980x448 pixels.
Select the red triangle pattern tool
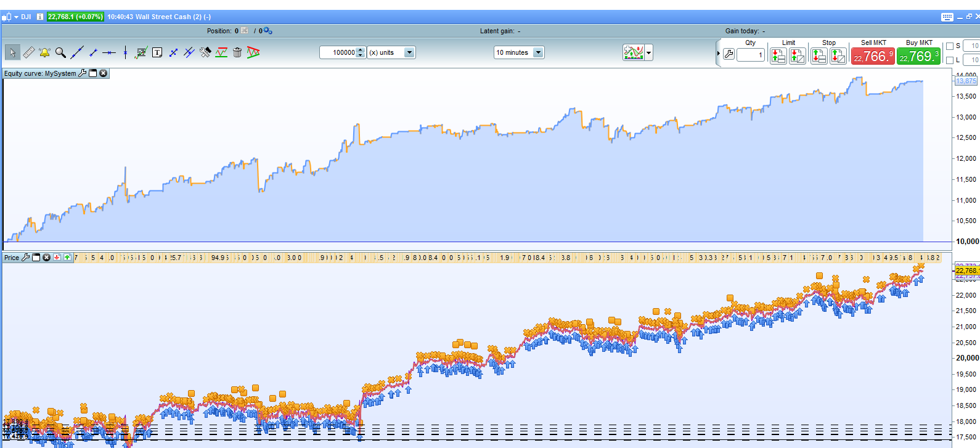253,52
